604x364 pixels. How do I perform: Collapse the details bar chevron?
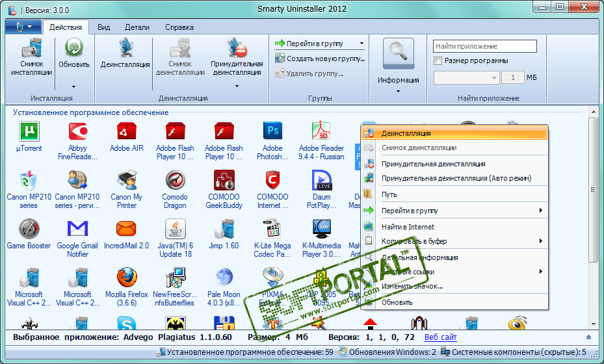[588, 337]
